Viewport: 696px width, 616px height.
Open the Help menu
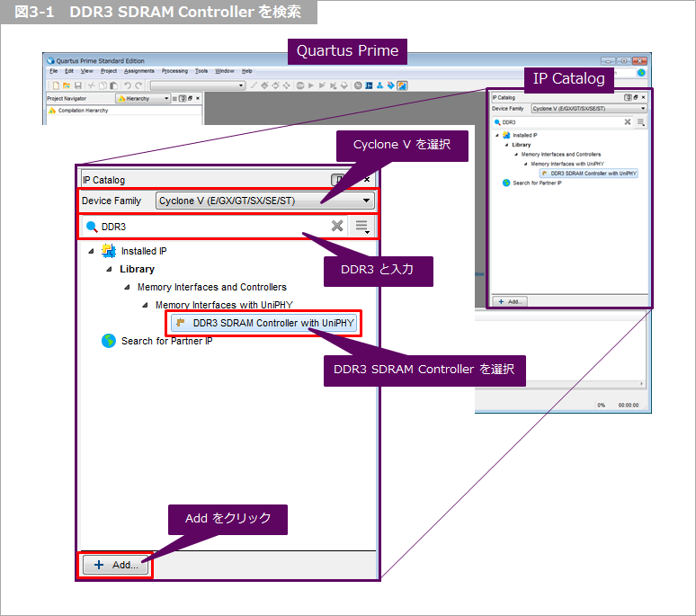coord(246,71)
